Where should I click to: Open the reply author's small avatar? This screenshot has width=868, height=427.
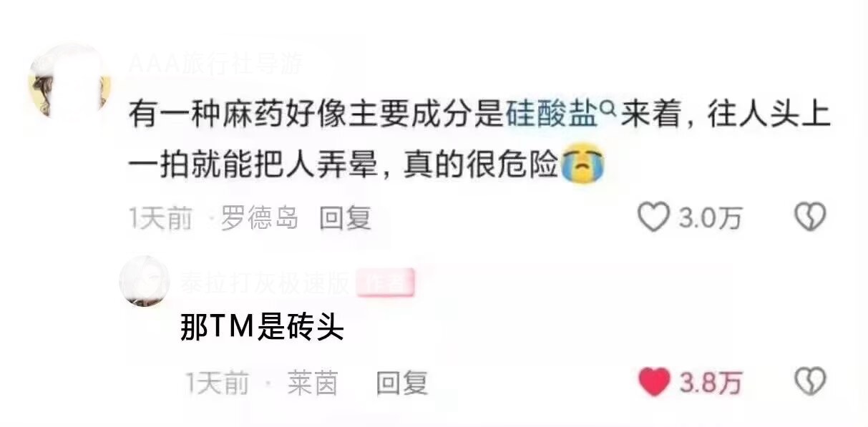(x=144, y=282)
